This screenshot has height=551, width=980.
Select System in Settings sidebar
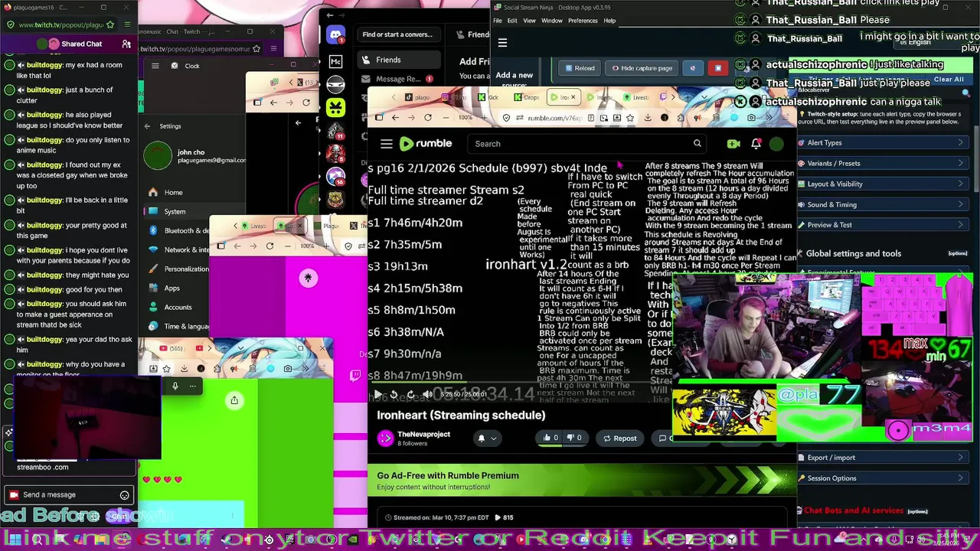[x=175, y=211]
